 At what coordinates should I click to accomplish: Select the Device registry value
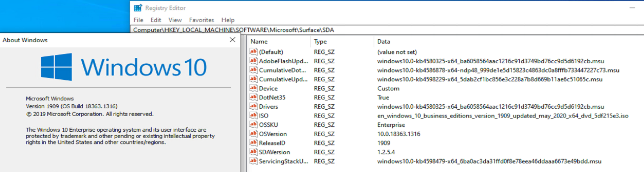click(x=268, y=88)
